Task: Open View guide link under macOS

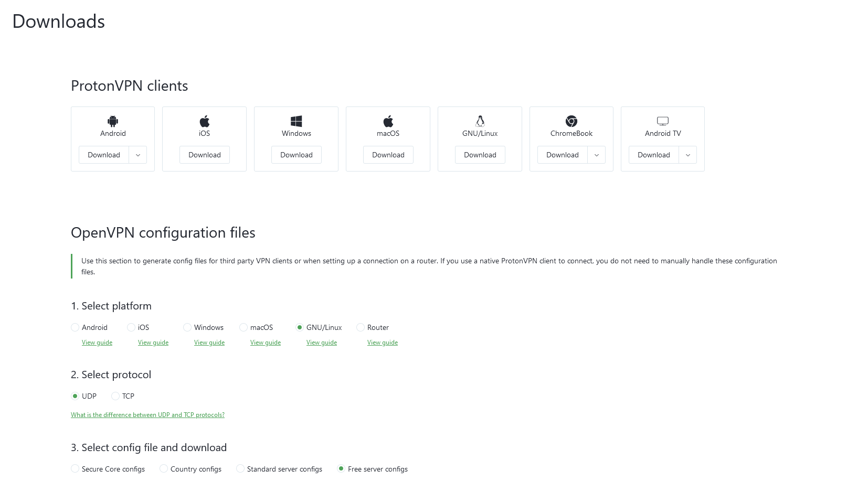Action: [x=266, y=343]
